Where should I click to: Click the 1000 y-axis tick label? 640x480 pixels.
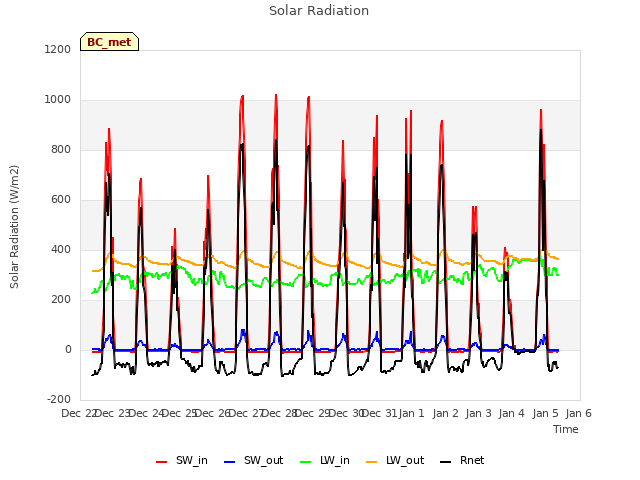[x=58, y=100]
